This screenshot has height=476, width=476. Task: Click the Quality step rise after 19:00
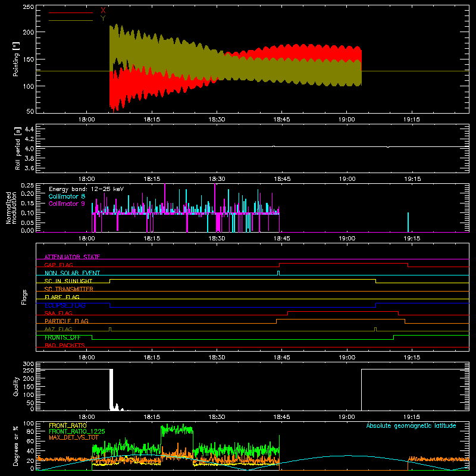(x=362, y=390)
